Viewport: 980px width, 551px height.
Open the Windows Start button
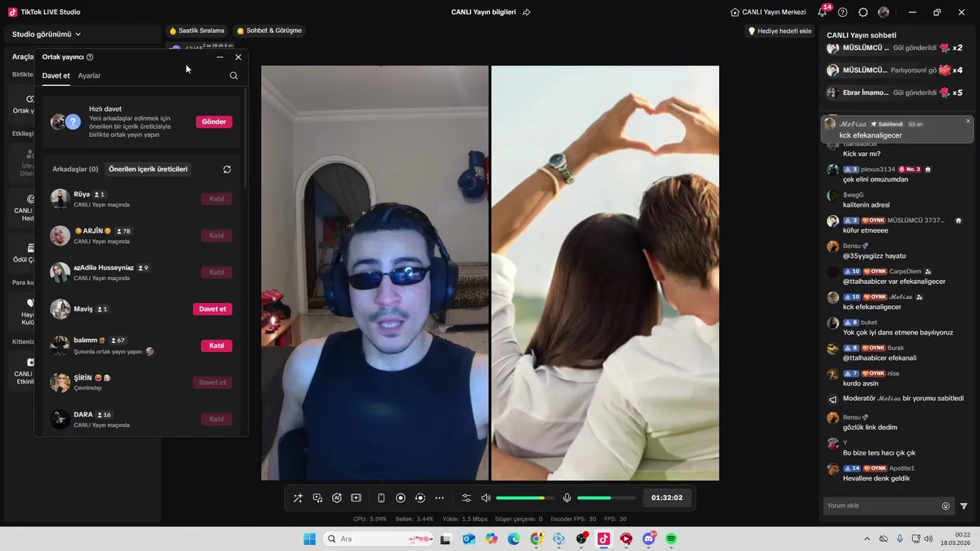pos(309,539)
